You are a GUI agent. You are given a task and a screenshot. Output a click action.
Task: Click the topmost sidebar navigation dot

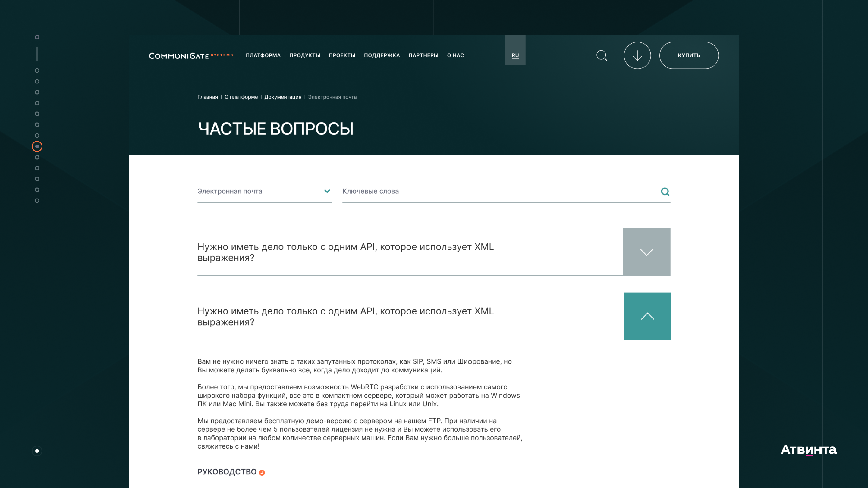(x=37, y=37)
